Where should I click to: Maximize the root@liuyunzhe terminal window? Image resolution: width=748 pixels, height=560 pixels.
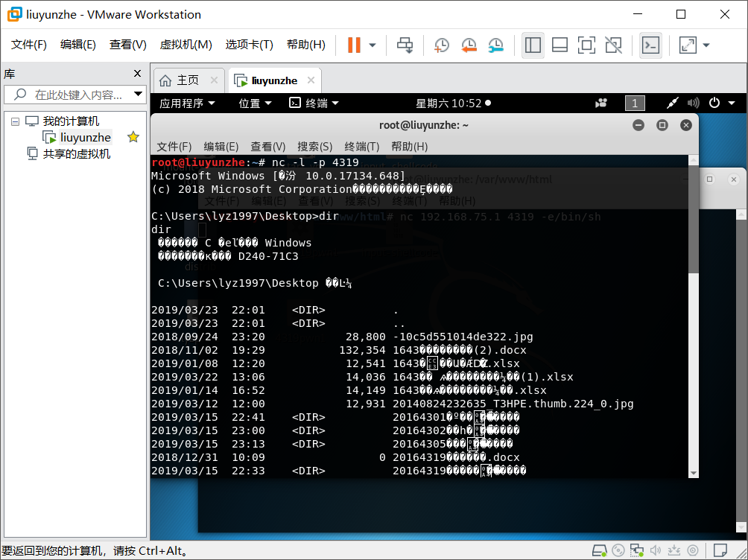(x=662, y=125)
